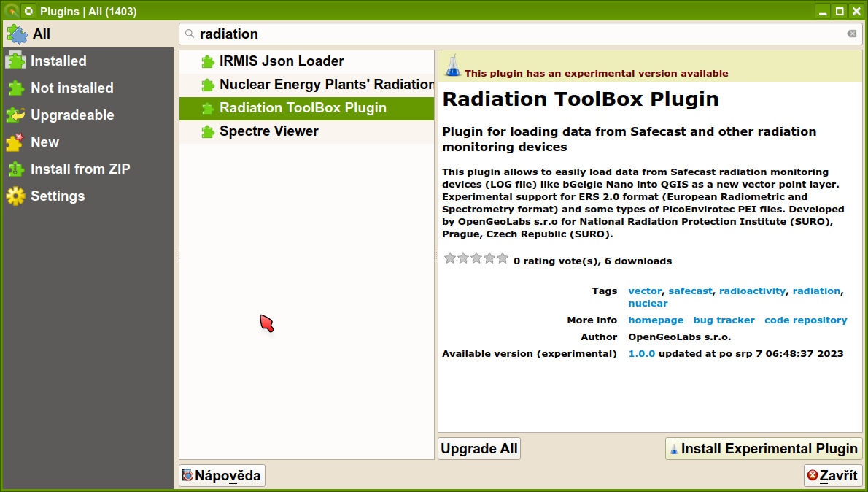Screen dimensions: 868x492
Task: Click the '0 rating vote(s), 6 downloads' text
Action: click(x=592, y=261)
